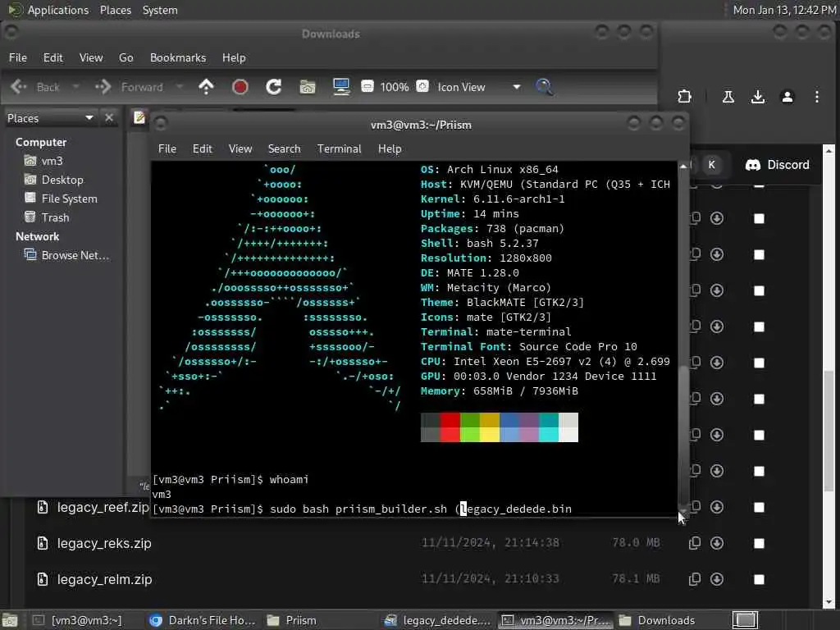The image size is (840, 630).
Task: Open the Bookmarks menu
Action: (x=178, y=57)
